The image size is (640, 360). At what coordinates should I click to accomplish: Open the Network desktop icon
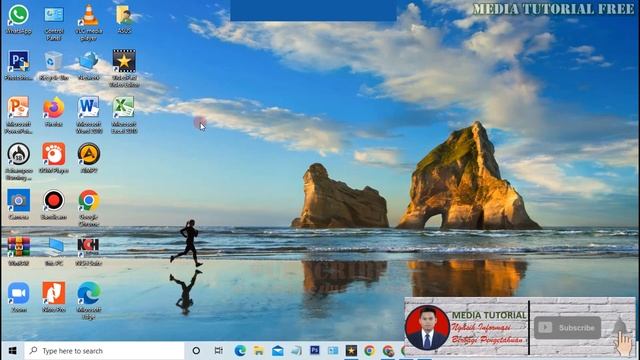pos(89,65)
